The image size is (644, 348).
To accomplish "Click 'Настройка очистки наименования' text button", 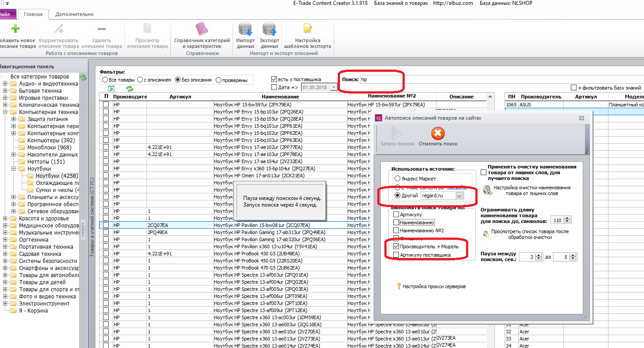I will point(532,191).
